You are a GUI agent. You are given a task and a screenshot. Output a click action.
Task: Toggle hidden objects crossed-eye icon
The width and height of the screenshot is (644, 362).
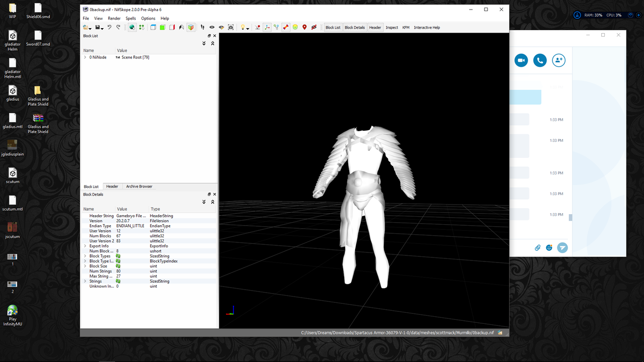click(x=314, y=27)
